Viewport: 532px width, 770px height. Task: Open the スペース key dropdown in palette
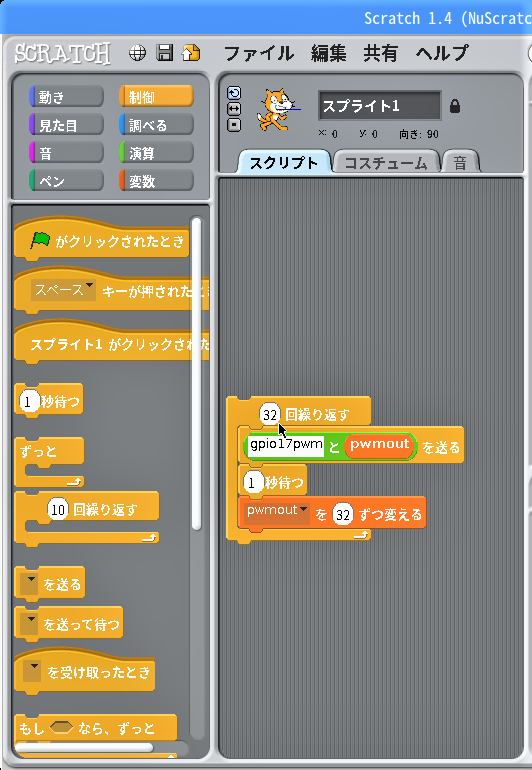(x=63, y=290)
